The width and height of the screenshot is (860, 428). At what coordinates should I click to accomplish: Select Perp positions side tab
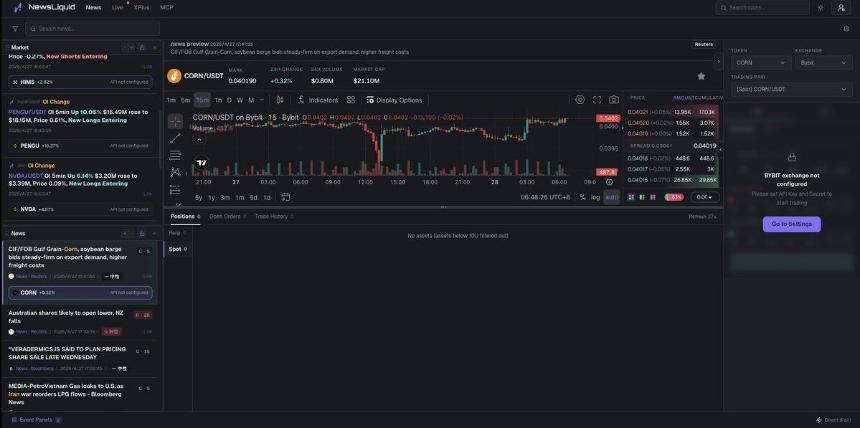pyautogui.click(x=177, y=233)
